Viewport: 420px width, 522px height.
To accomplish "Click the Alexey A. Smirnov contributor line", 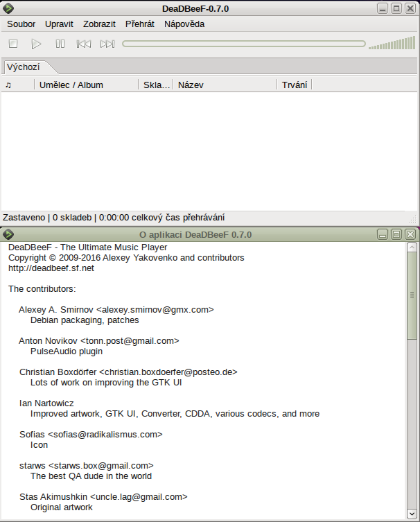I will click(116, 310).
